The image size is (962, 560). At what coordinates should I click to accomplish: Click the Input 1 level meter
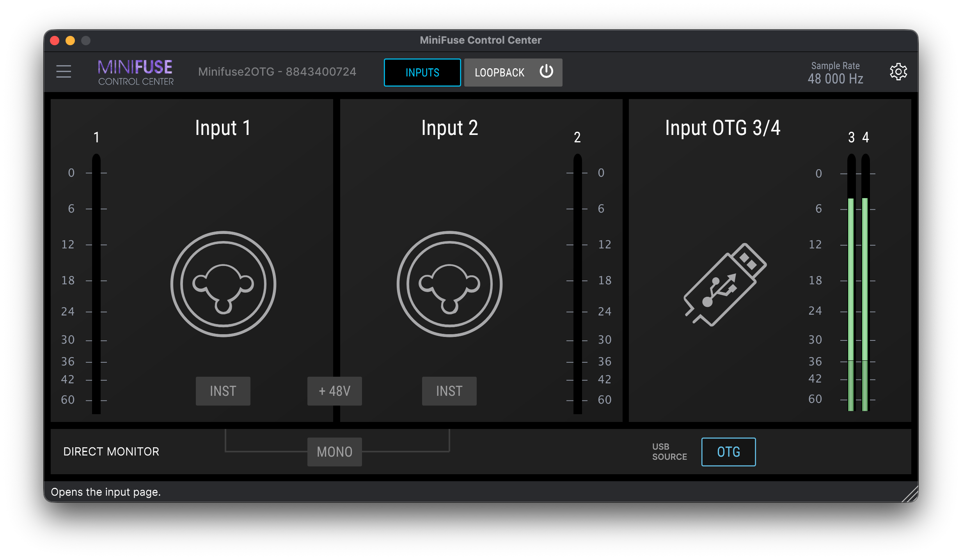[x=96, y=284]
